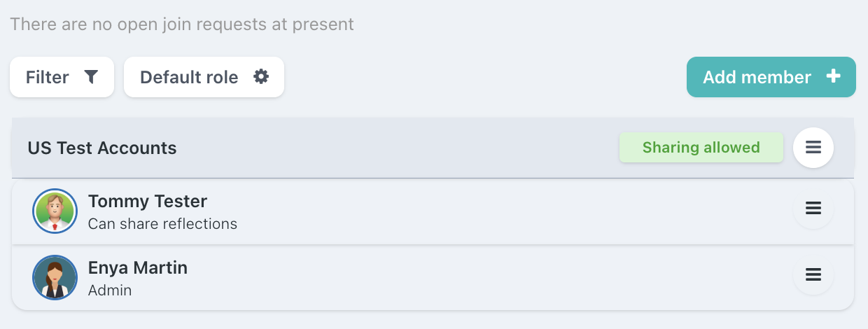Open Tommy Tester's hamburger menu

(x=813, y=209)
